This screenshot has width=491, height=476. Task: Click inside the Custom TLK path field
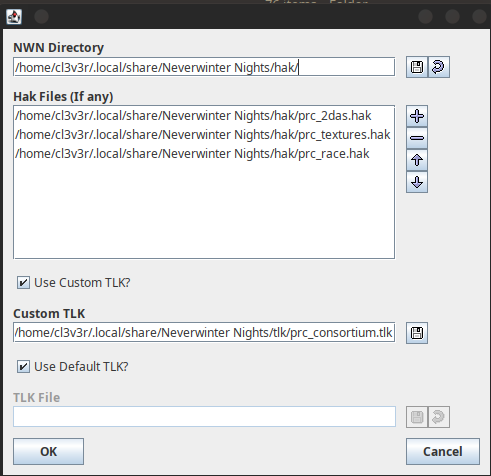(x=204, y=332)
